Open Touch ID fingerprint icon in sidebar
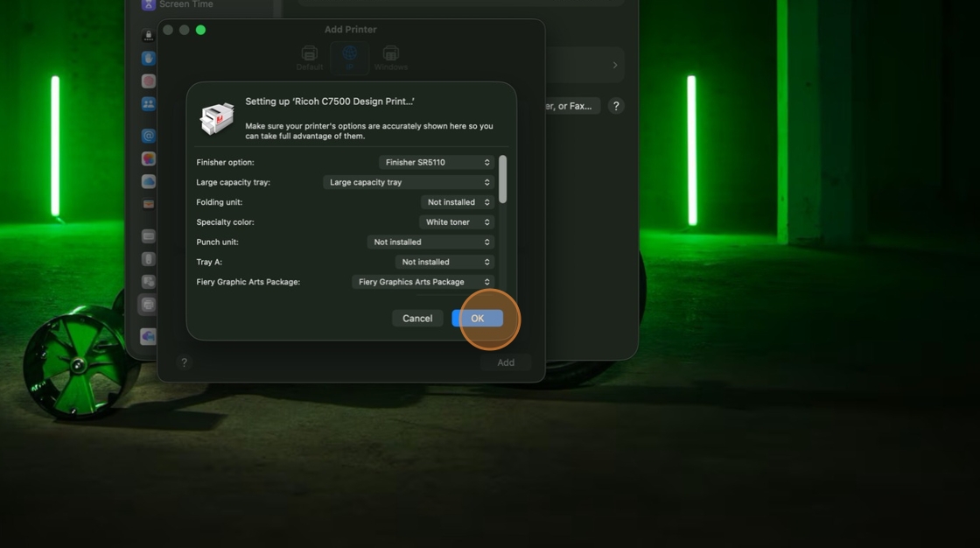Viewport: 980px width, 548px height. click(148, 81)
